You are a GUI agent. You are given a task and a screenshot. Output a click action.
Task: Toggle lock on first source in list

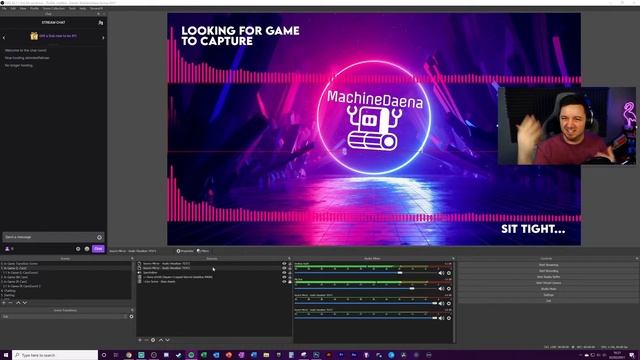pyautogui.click(x=290, y=264)
